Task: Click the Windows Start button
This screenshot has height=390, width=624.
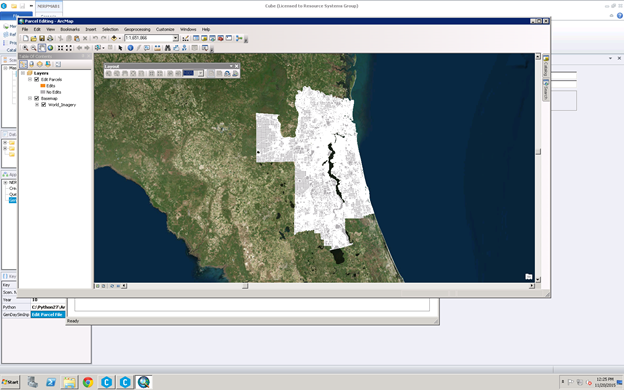Action: [x=10, y=382]
